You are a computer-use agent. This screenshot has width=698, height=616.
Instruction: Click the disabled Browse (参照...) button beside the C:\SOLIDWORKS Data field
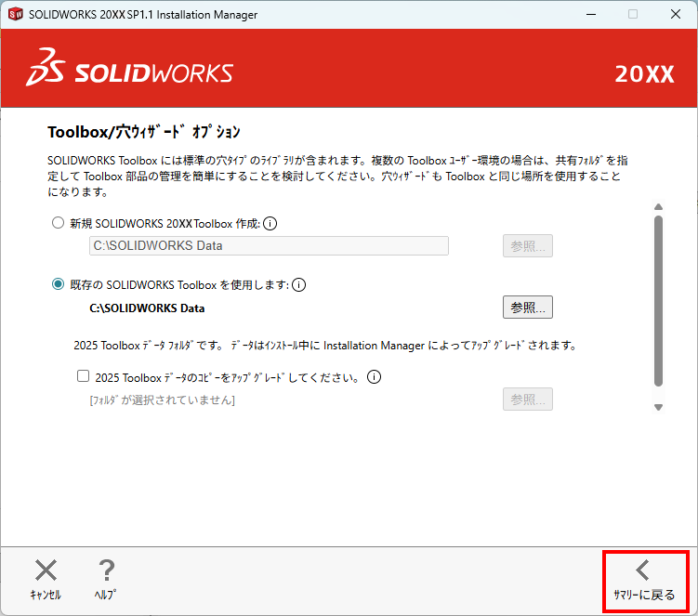click(x=528, y=245)
